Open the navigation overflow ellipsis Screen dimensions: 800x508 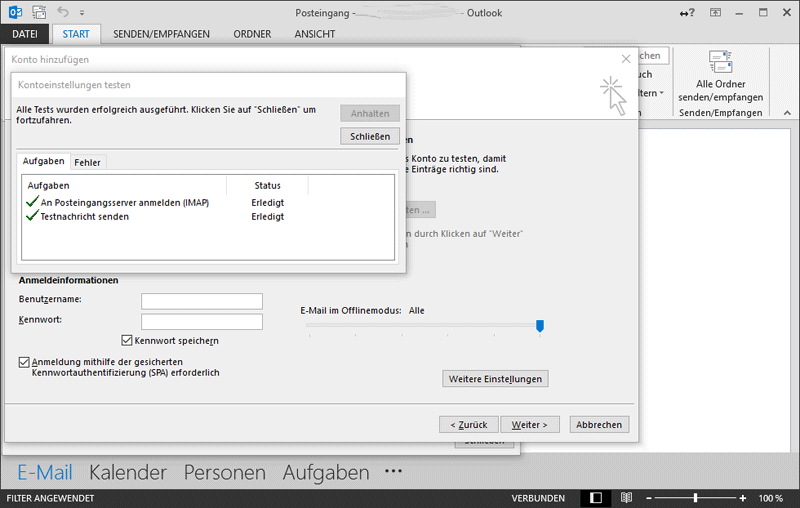pos(393,472)
